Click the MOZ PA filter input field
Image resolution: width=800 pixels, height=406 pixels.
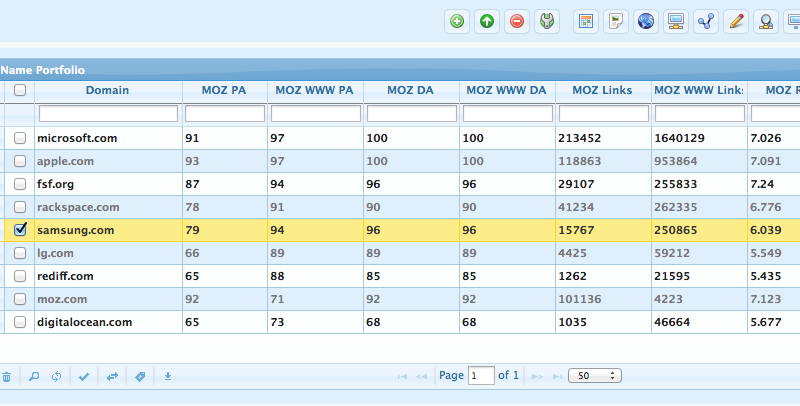coord(225,113)
